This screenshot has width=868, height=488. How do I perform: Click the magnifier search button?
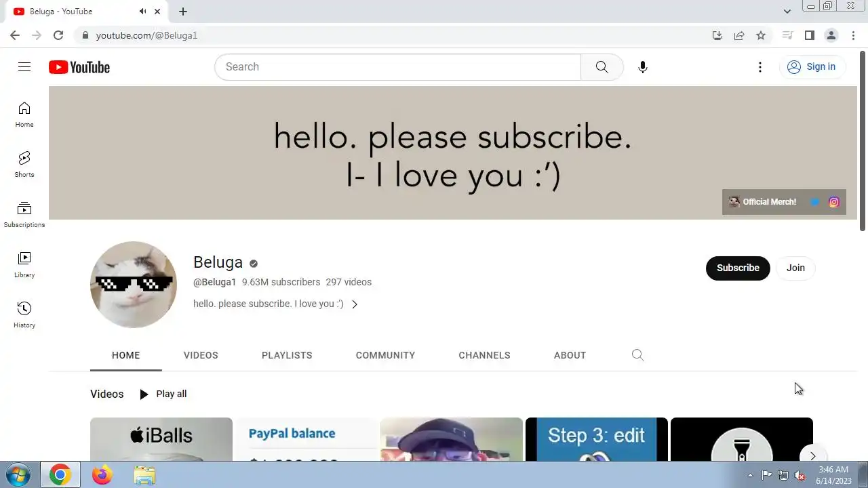pos(602,67)
